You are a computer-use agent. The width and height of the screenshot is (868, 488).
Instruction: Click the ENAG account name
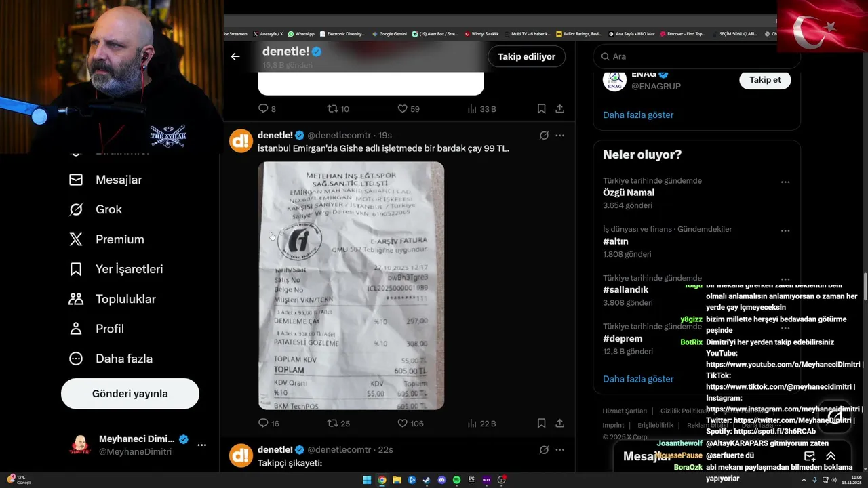(x=644, y=74)
